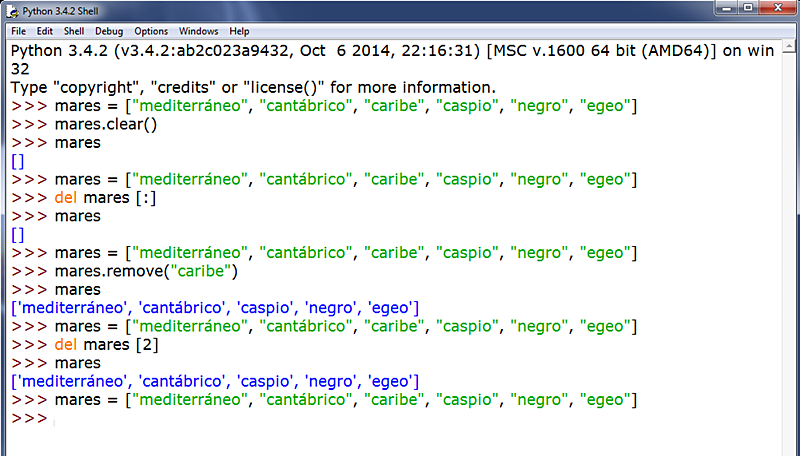Screen dimensions: 800x456
Task: Open the Windows menu
Action: point(200,32)
